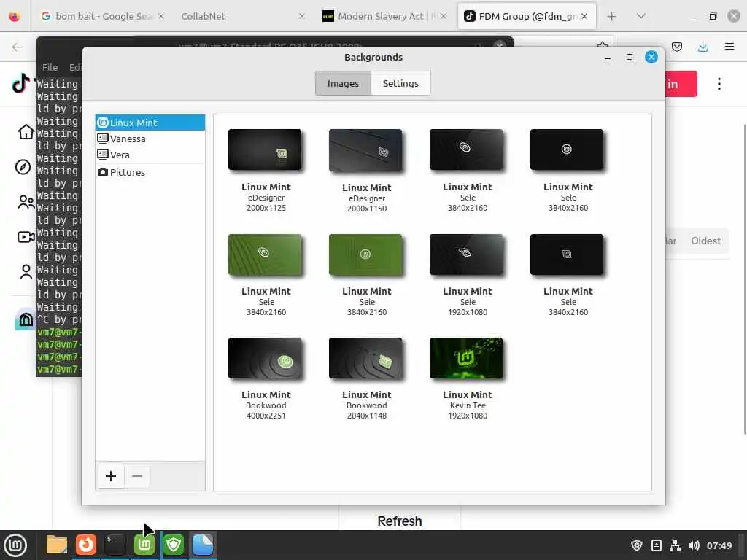Click the camera icon beside Pictures
The image size is (747, 560).
[102, 172]
